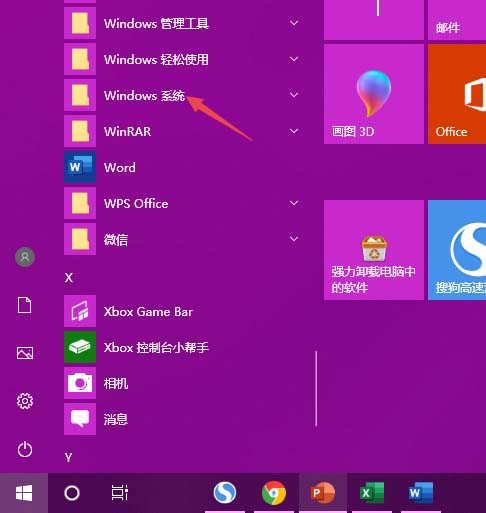Image resolution: width=486 pixels, height=513 pixels.
Task: Click the Windows 轻松使用 label text
Action: pos(156,60)
